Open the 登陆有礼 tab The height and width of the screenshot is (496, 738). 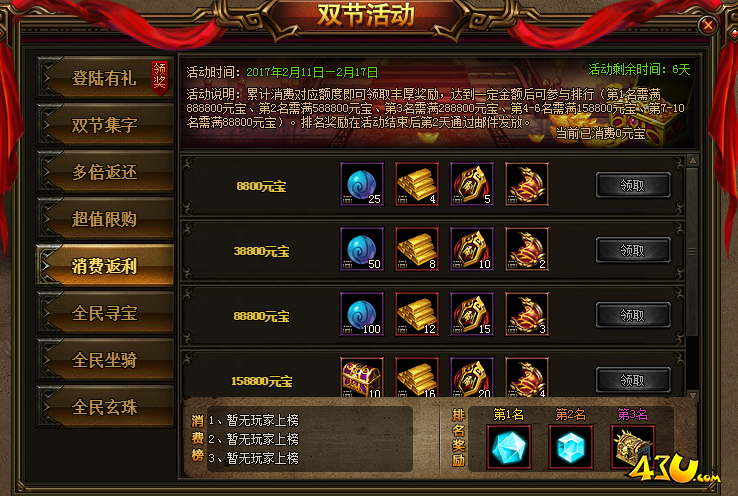click(x=104, y=78)
